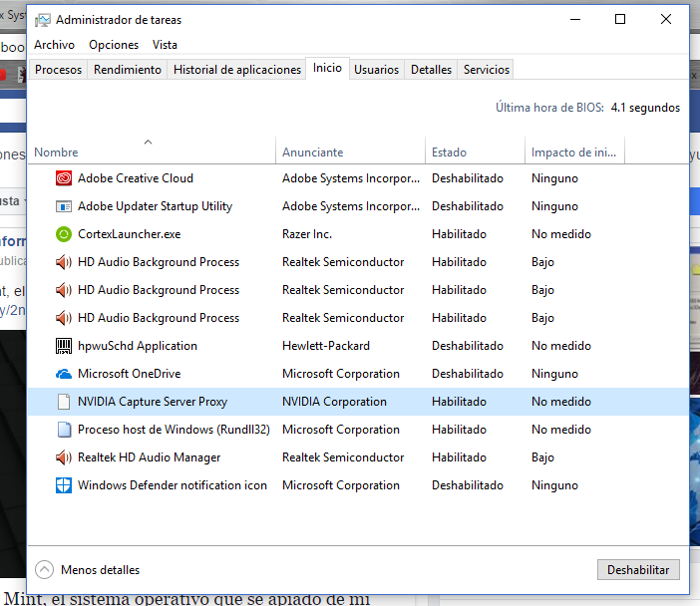Select Windows Defender notification icon entry
This screenshot has width=700, height=606.
[x=173, y=485]
